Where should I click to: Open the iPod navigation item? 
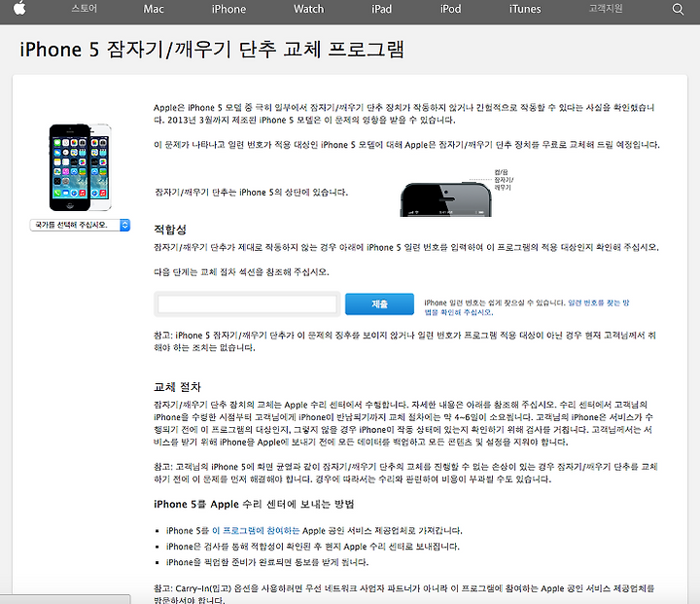click(x=450, y=9)
